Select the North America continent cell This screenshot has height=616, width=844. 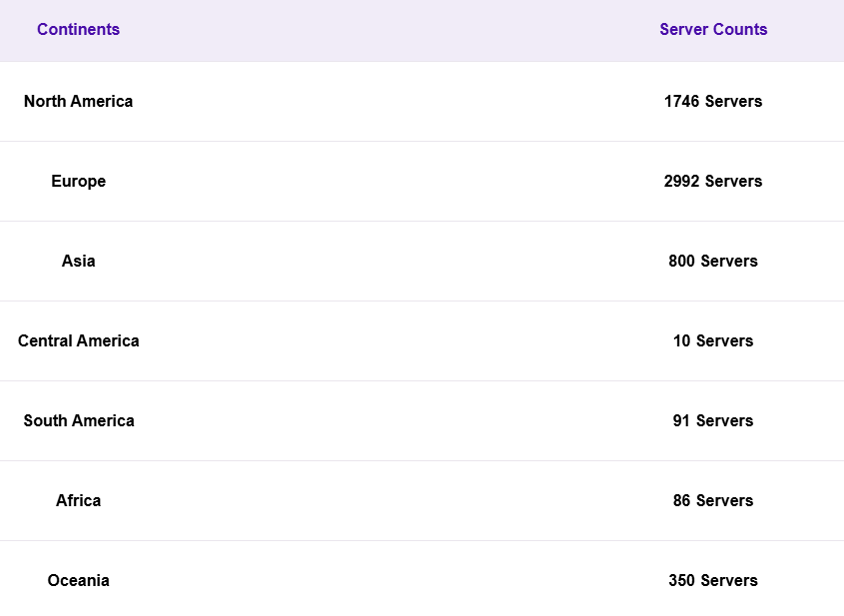click(x=78, y=101)
